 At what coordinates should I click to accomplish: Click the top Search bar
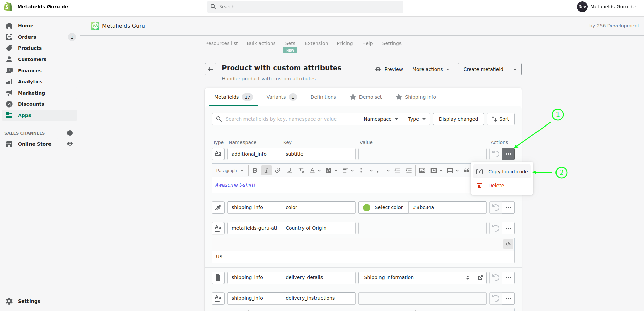tap(305, 7)
